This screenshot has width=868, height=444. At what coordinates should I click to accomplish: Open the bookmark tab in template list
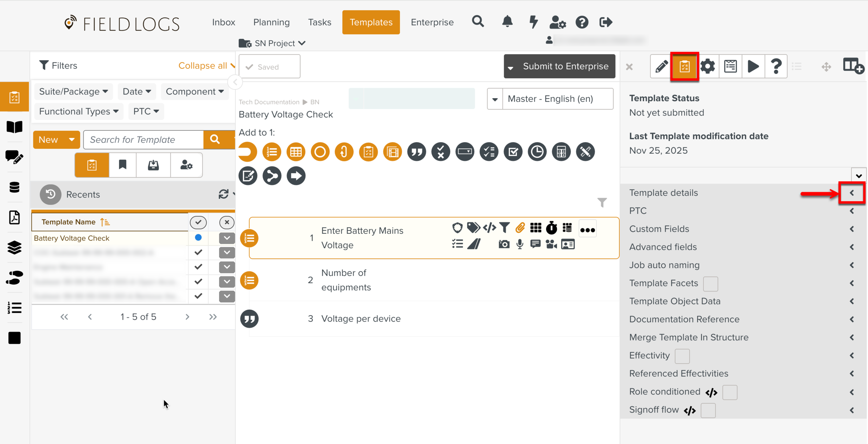(x=123, y=165)
